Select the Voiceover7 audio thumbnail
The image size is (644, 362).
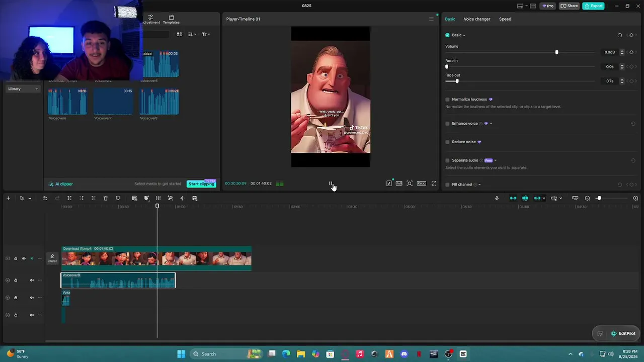(x=113, y=102)
